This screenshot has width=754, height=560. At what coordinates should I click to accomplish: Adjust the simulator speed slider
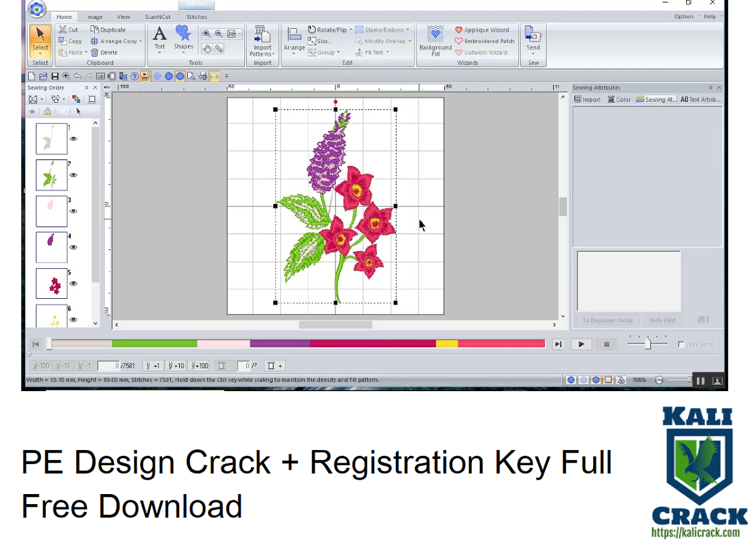pos(647,343)
